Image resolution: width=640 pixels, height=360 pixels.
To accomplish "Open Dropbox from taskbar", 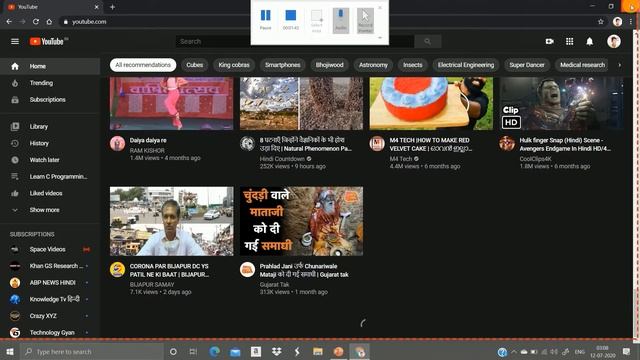I will pos(276,351).
